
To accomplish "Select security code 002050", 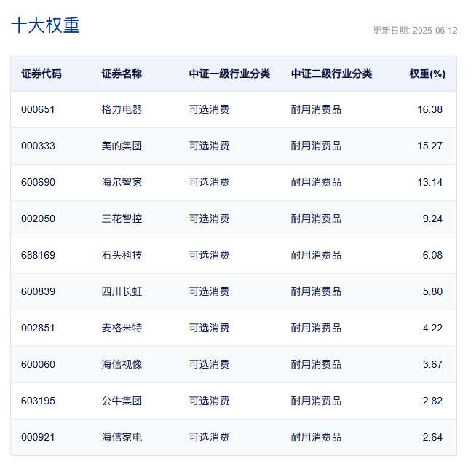I will coord(38,219).
